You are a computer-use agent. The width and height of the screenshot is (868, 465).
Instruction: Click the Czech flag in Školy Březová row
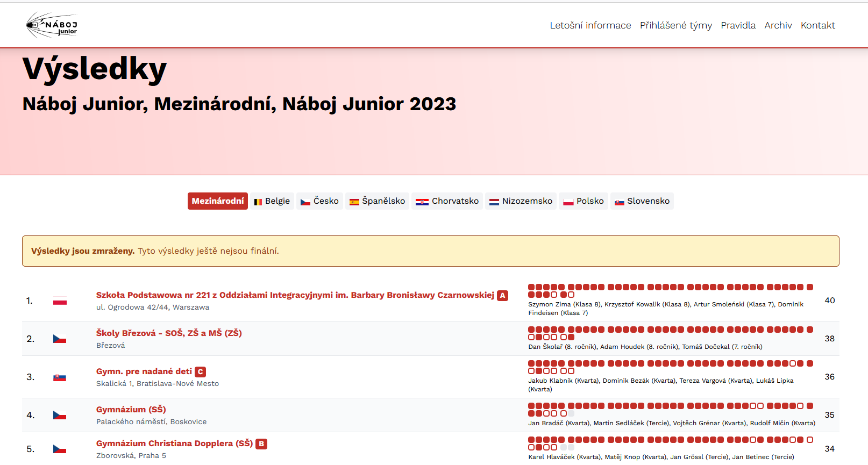[x=60, y=339]
